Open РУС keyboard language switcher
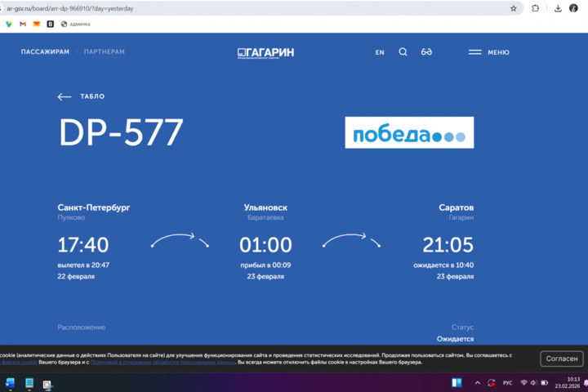Viewport: 588px width, 392px height. tap(507, 382)
